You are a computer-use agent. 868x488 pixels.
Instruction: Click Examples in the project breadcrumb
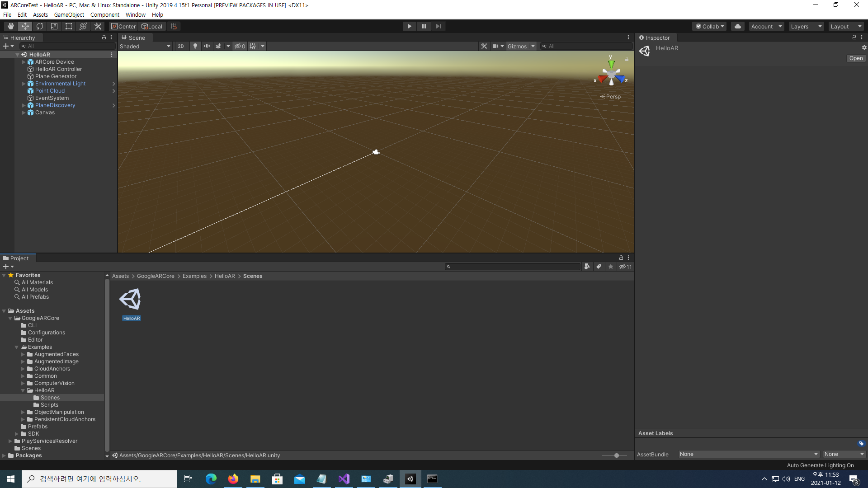point(194,276)
